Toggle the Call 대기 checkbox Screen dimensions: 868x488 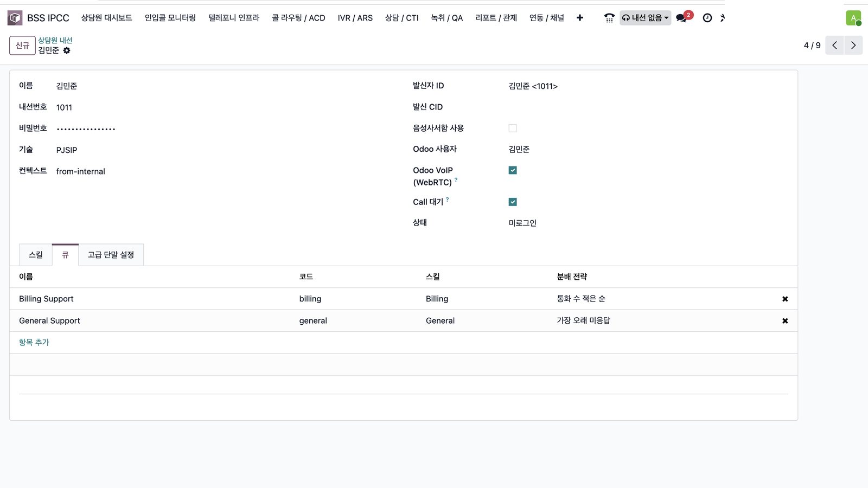pyautogui.click(x=513, y=202)
